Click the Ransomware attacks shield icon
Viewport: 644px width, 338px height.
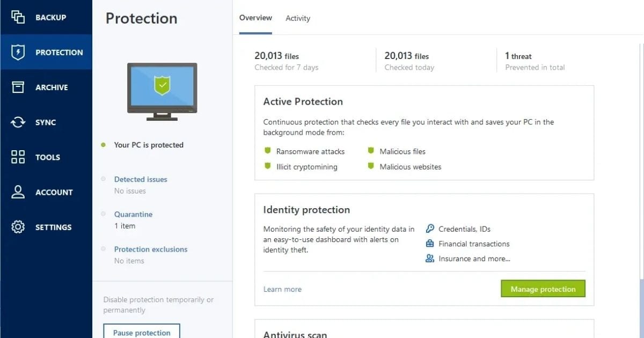pos(267,151)
